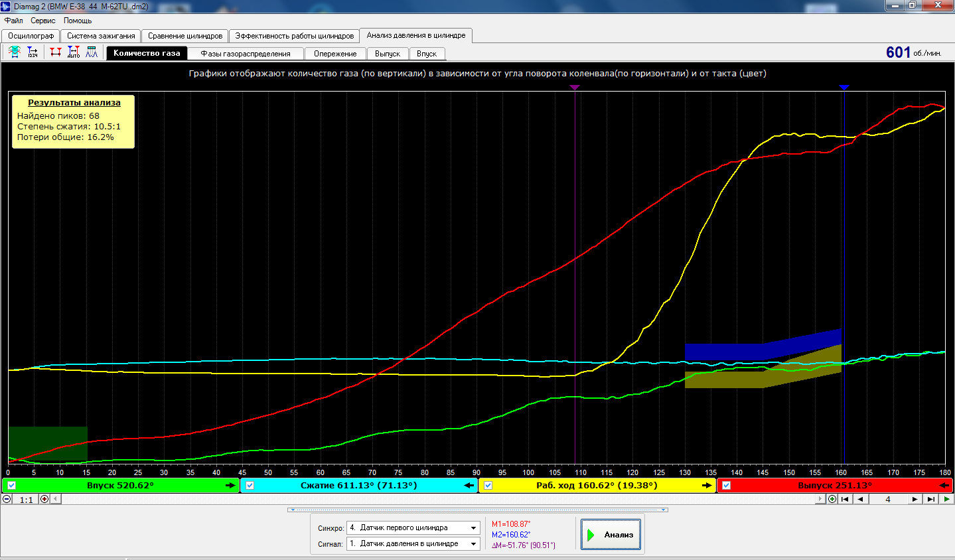Select the Анализ давления в цилиндре tab
Screen dimensions: 955x560
pos(416,35)
